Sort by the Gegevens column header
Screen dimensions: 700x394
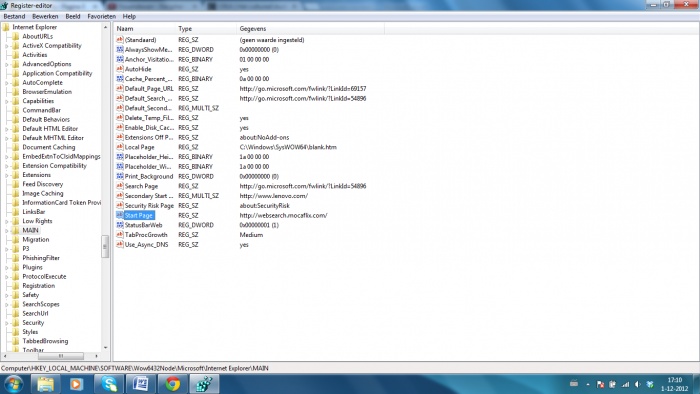[x=310, y=29]
